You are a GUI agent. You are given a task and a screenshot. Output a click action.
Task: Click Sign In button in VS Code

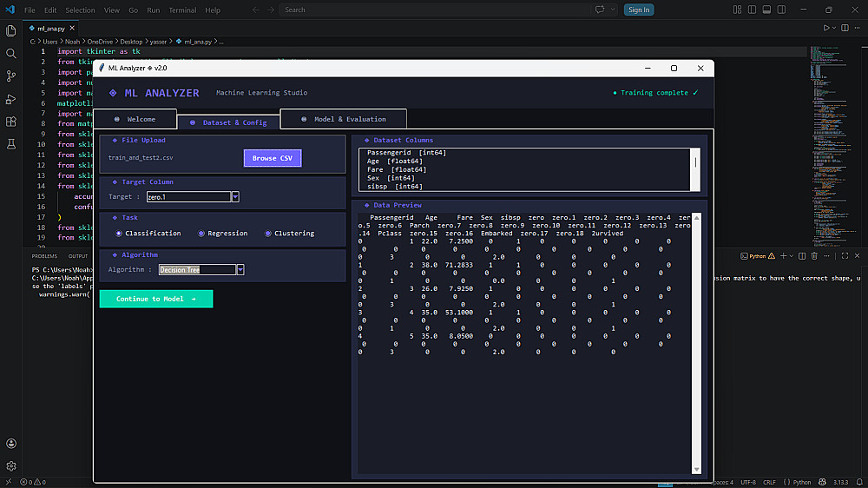(639, 10)
